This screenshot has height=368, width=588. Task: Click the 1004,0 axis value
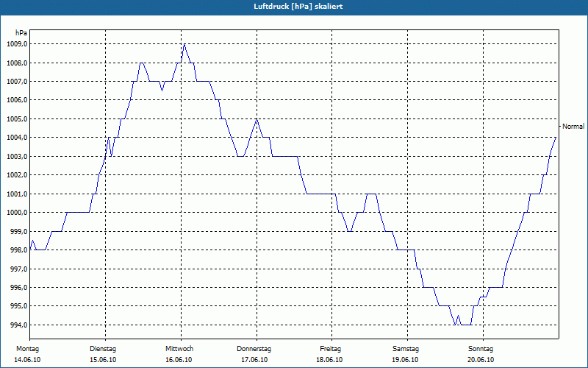point(17,138)
